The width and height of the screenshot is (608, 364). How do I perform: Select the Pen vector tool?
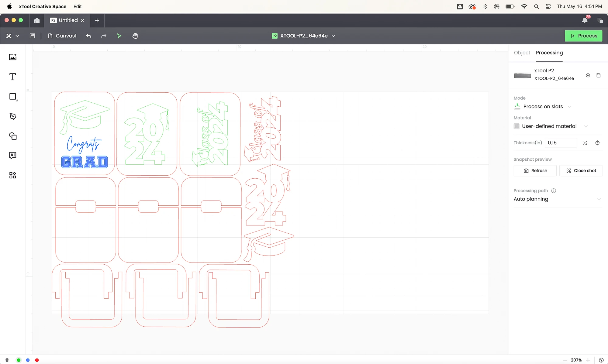(x=12, y=116)
